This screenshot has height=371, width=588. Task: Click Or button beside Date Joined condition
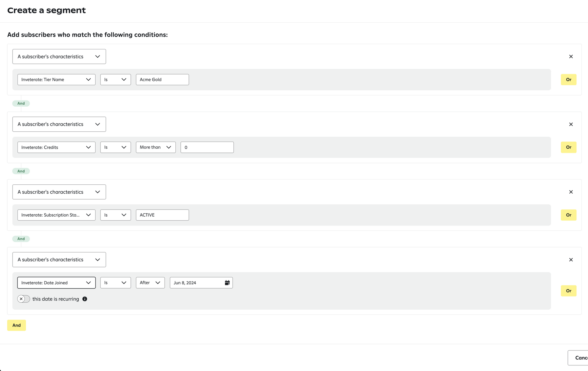coord(568,291)
